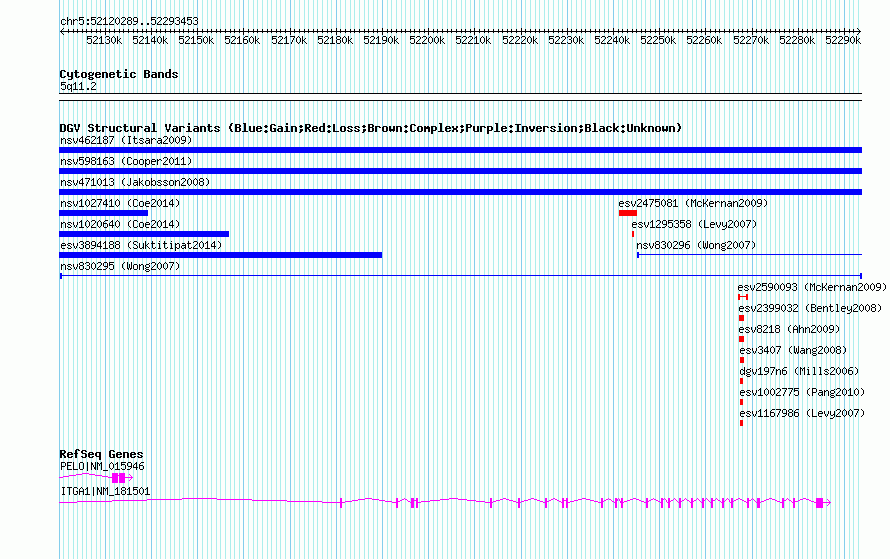890x559 pixels.
Task: Open variant nsv462187 (Itsara2009) label
Action: (126, 140)
